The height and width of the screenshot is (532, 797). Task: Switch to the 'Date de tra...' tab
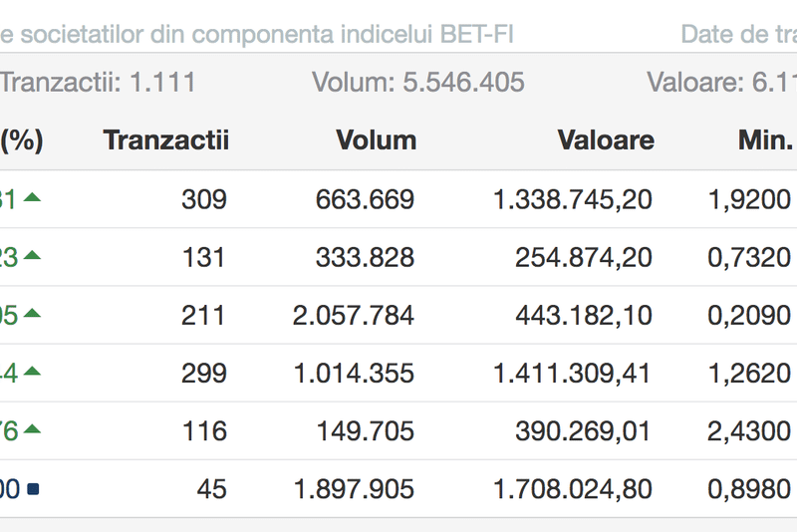737,34
